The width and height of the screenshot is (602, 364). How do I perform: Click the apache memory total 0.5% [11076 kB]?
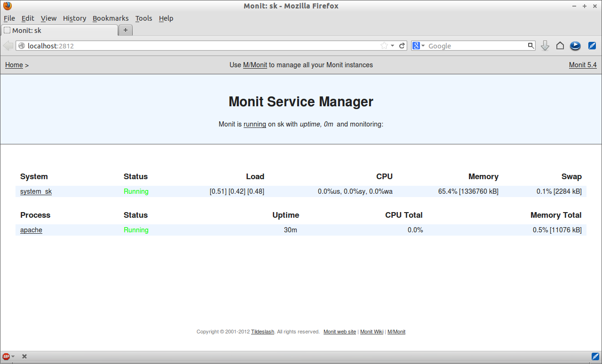(x=557, y=230)
